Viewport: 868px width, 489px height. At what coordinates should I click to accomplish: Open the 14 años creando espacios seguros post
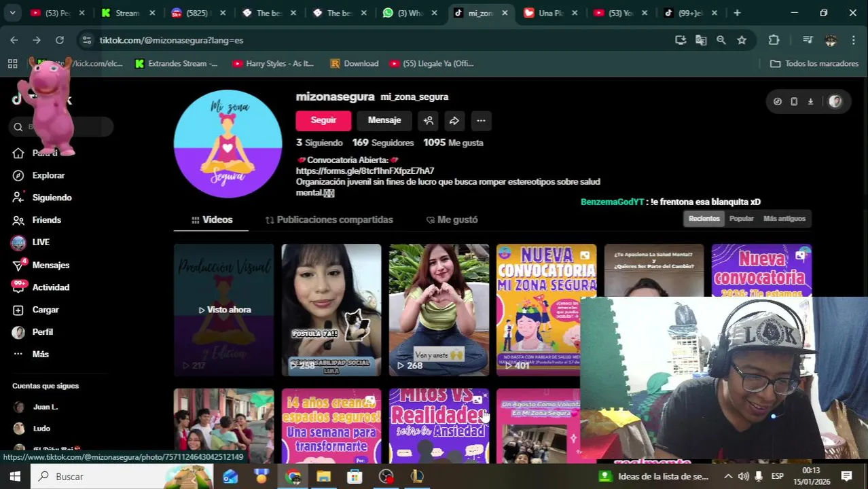[x=331, y=426]
